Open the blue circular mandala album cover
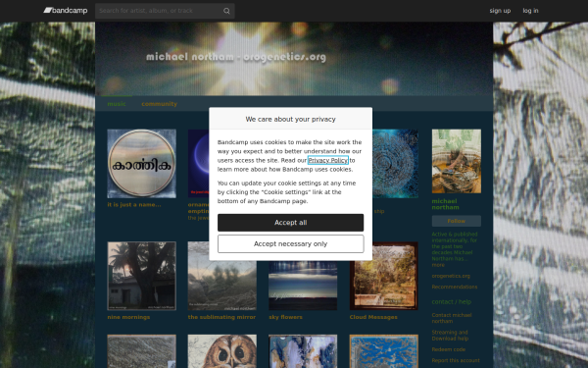The width and height of the screenshot is (588, 368). (395, 164)
